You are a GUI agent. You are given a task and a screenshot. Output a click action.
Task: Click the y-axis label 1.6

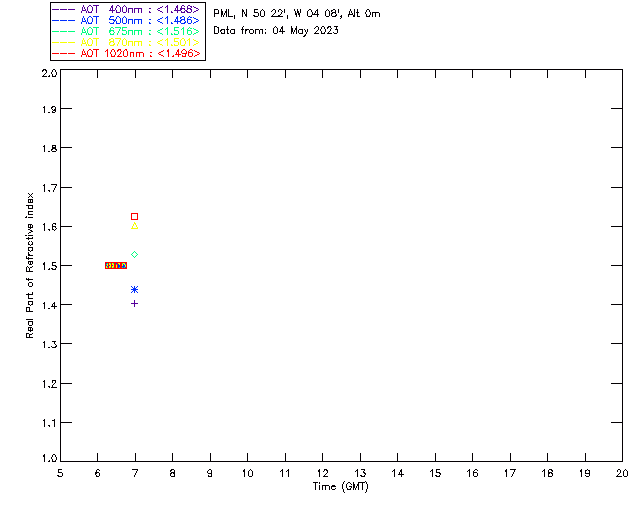point(49,227)
